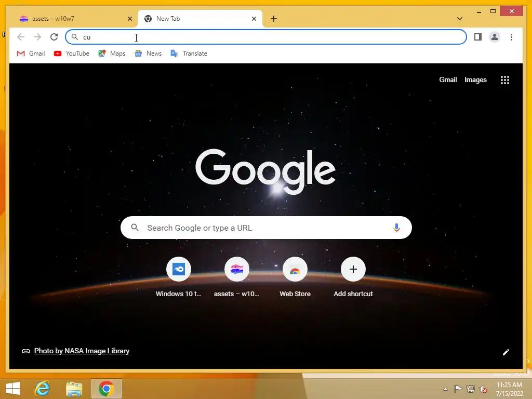Open Photo by NASA Image Library link
This screenshot has width=532, height=399.
[x=82, y=351]
